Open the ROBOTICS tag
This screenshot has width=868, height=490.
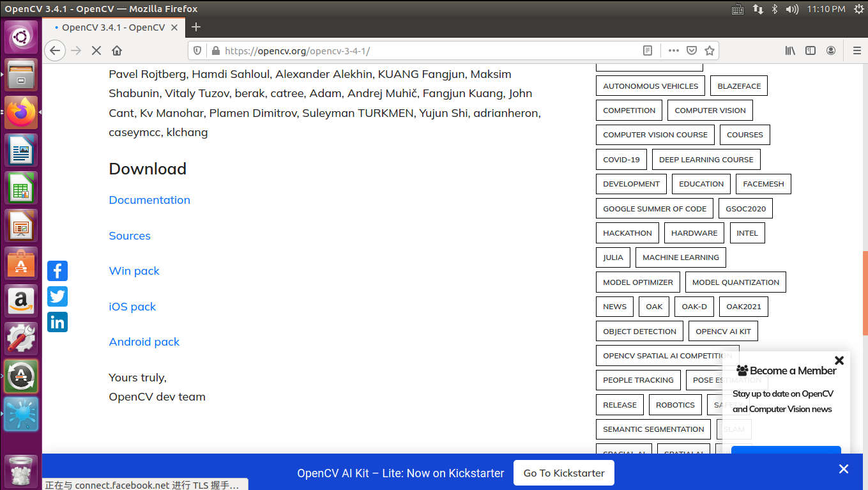tap(675, 405)
